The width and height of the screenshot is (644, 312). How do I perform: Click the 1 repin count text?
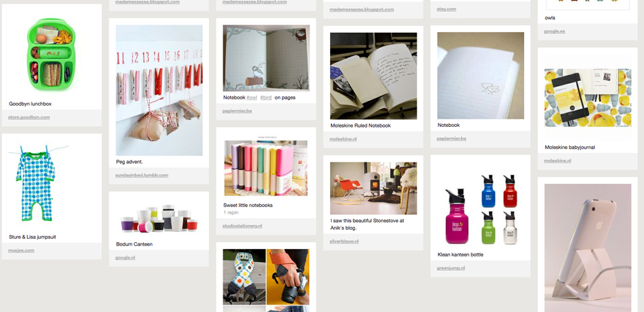tap(231, 213)
